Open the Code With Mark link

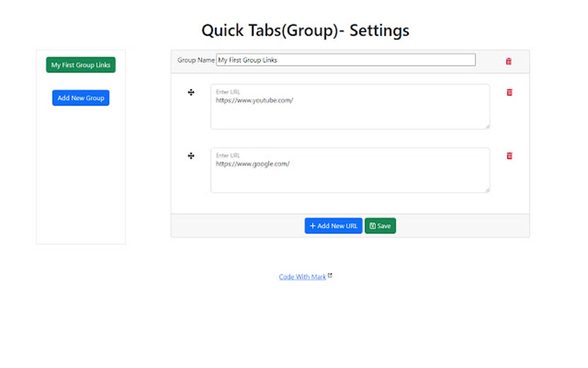303,276
